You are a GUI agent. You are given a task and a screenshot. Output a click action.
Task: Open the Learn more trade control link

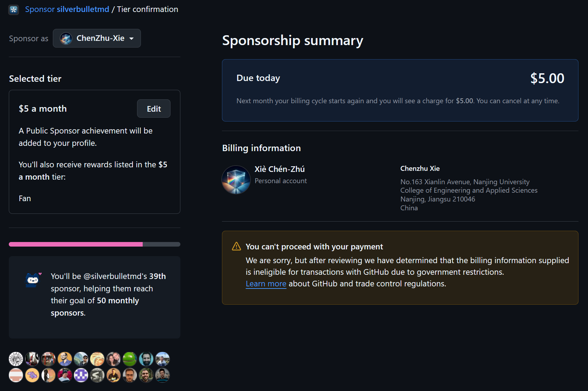click(266, 284)
